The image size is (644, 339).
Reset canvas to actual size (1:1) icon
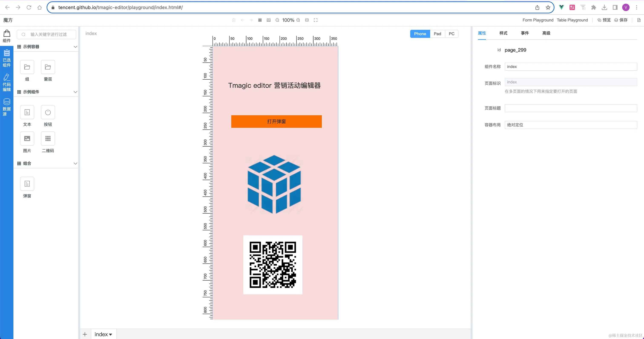[307, 20]
